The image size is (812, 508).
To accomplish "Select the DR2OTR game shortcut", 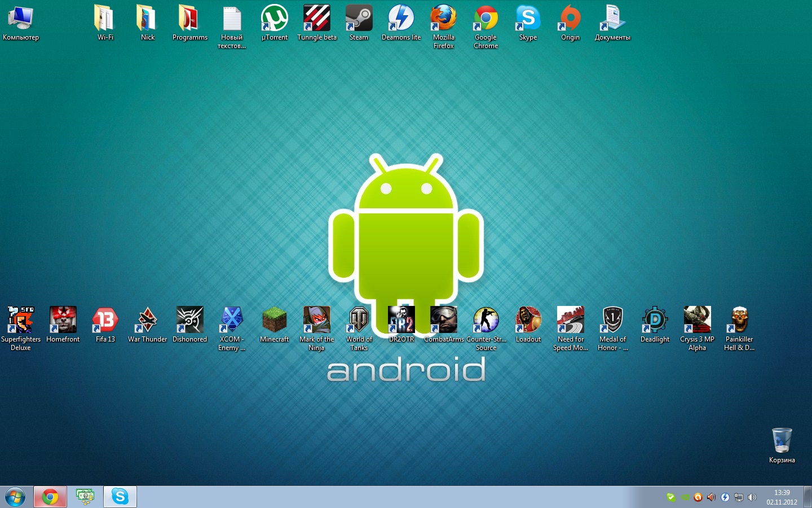I will click(401, 325).
